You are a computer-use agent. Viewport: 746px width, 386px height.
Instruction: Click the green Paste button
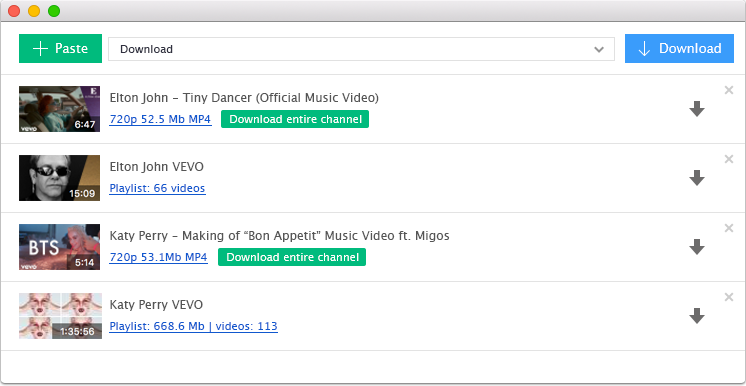point(60,49)
